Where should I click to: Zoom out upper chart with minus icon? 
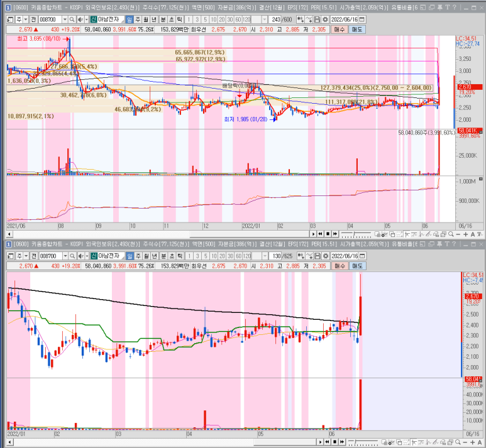click(x=458, y=234)
